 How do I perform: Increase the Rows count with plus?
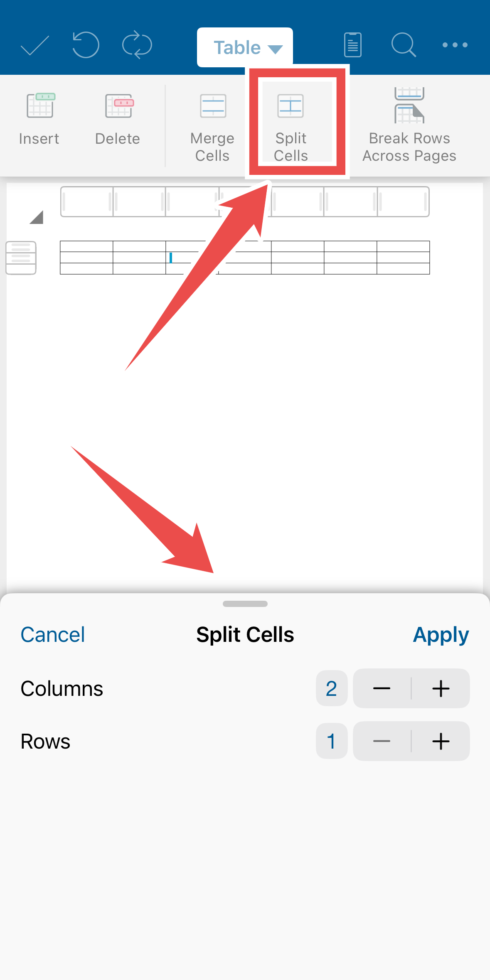[441, 741]
